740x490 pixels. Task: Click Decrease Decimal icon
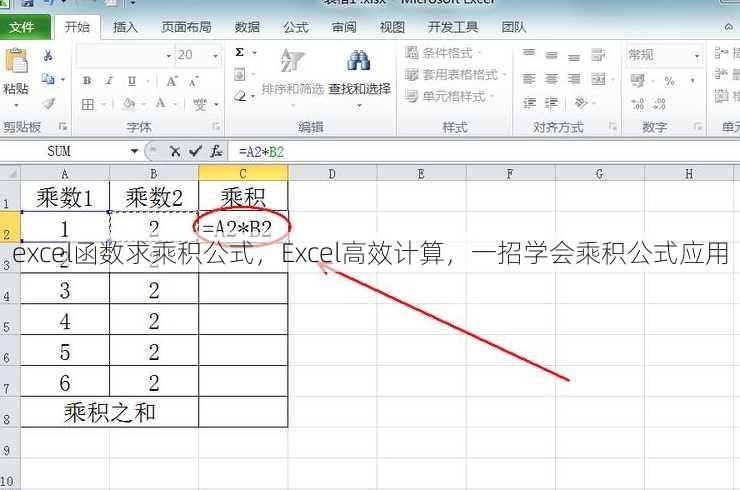point(659,104)
